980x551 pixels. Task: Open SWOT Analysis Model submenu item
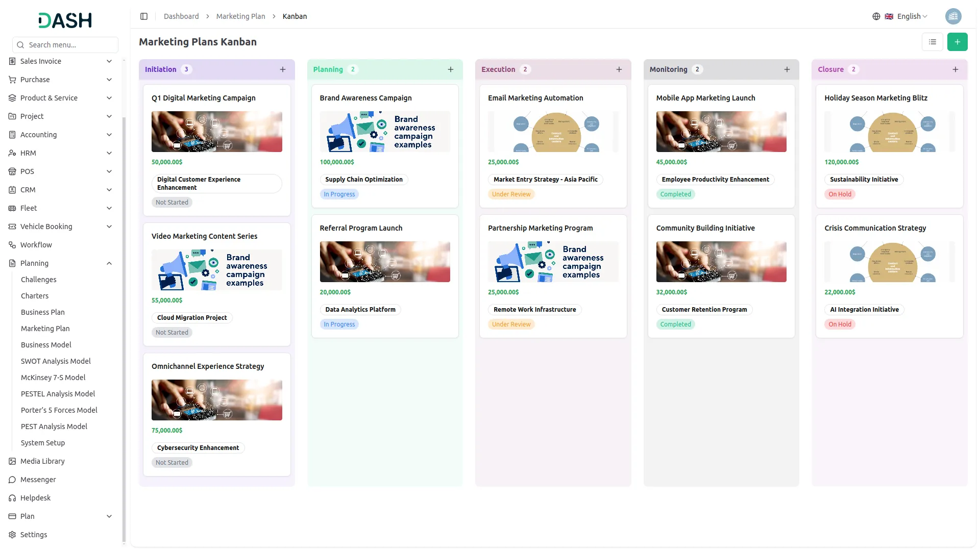pyautogui.click(x=56, y=361)
